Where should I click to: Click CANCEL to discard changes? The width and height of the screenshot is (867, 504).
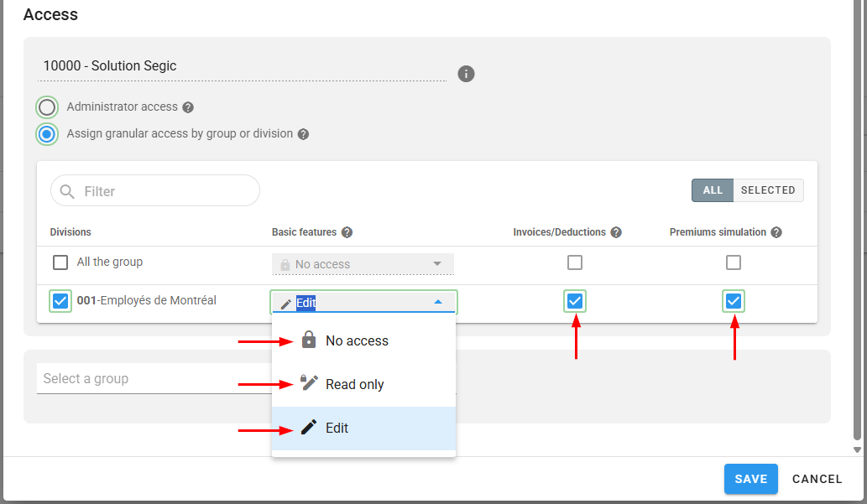point(817,479)
